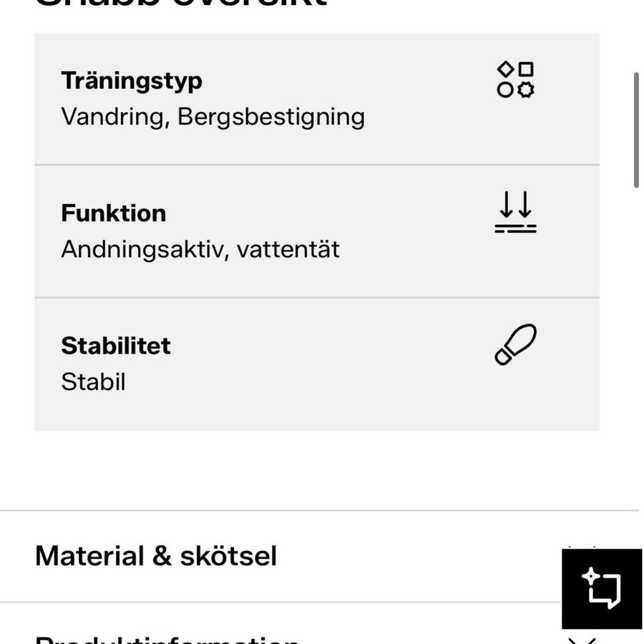Image resolution: width=644 pixels, height=644 pixels.
Task: Select the Träningstyp heading text
Action: pos(132,81)
